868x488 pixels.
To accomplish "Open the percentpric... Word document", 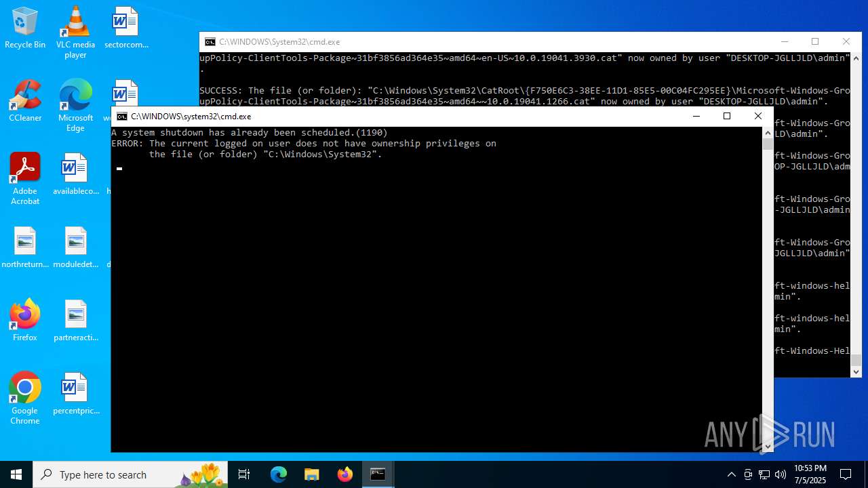I will [75, 394].
